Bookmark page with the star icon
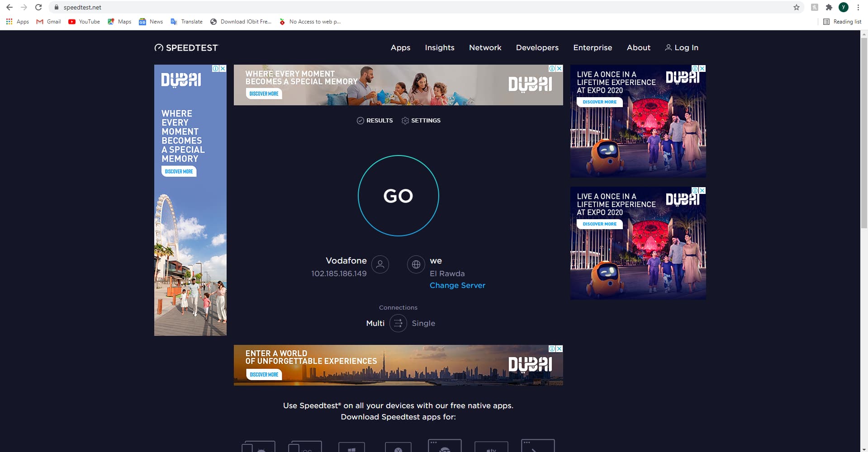868x452 pixels. tap(796, 7)
